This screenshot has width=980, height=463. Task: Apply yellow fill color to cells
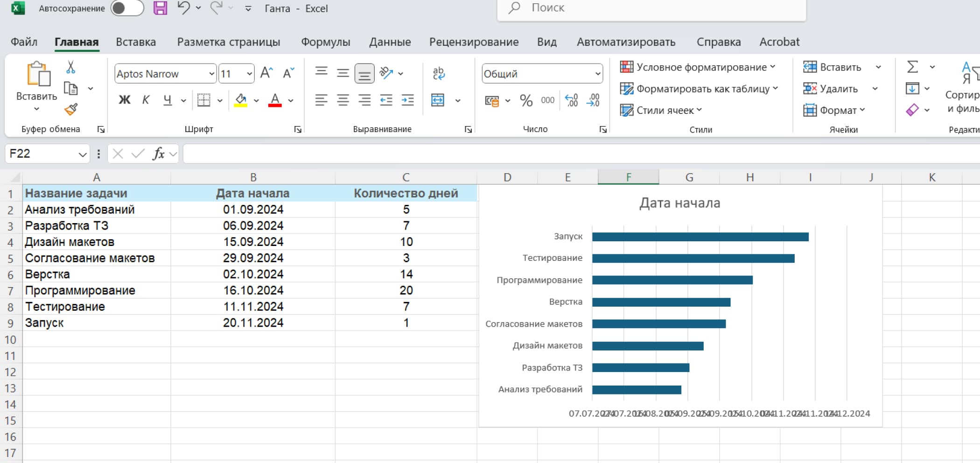pyautogui.click(x=241, y=100)
